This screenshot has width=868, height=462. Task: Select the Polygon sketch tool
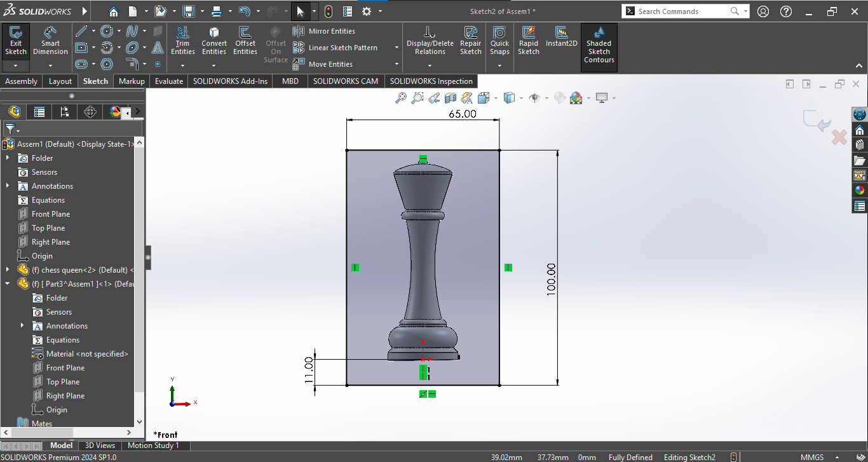(x=107, y=64)
